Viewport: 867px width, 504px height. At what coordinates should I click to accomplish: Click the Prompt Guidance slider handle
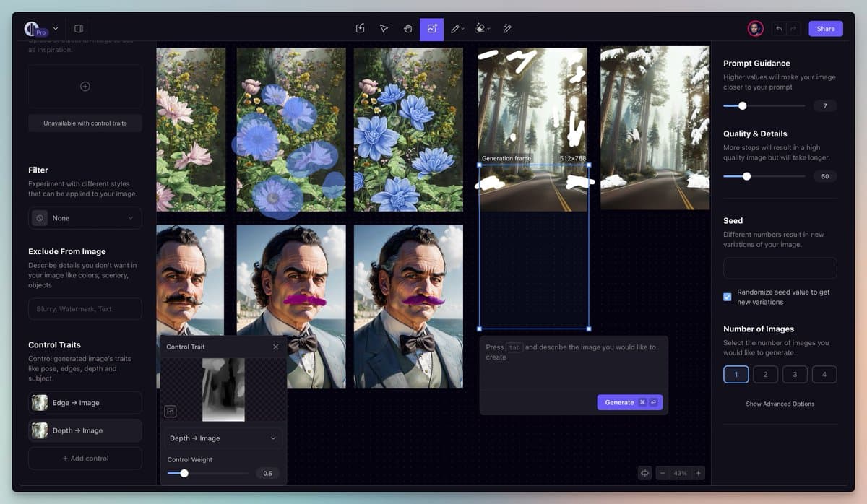[742, 106]
